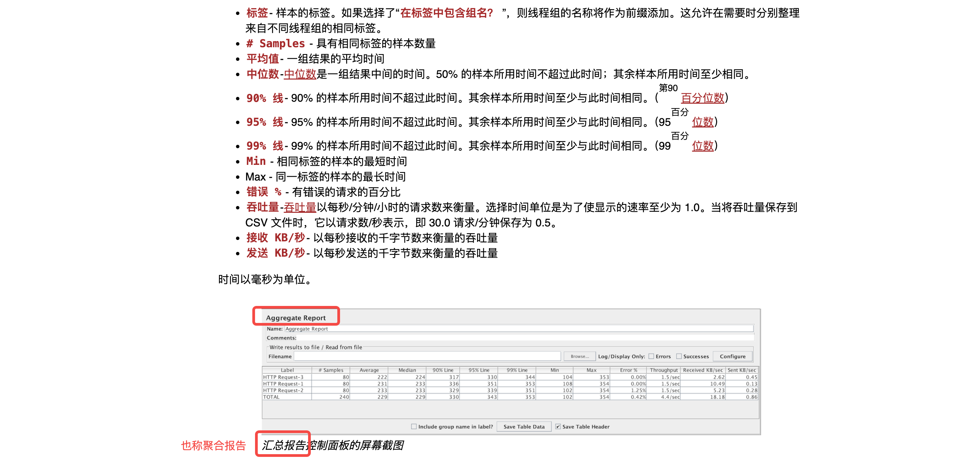Check the Successes checkbox
The image size is (980, 463).
point(679,357)
